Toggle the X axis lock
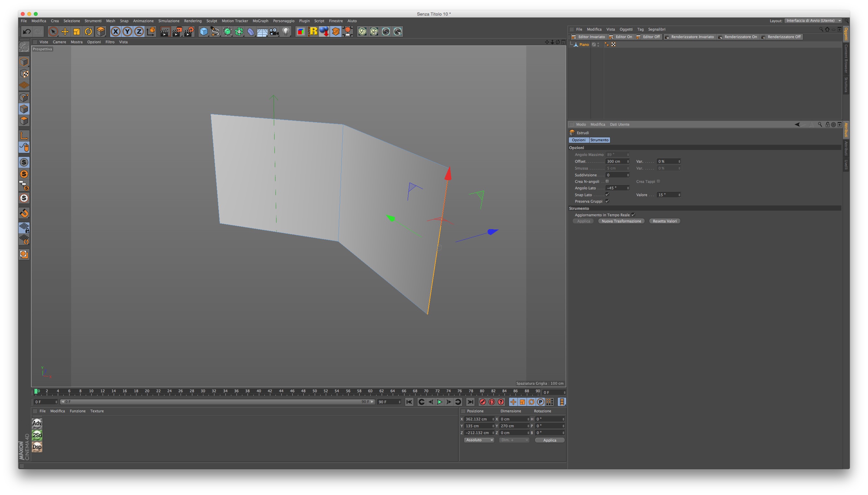868x495 pixels. pos(116,31)
